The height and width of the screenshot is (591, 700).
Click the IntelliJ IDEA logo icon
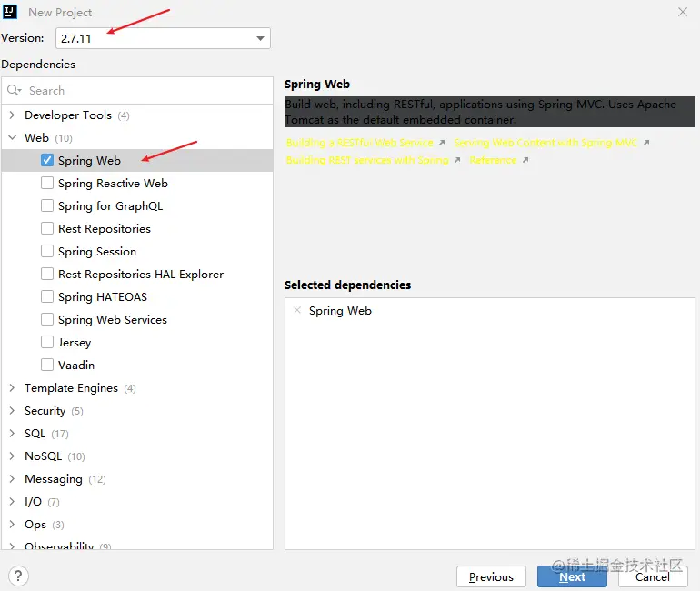[10, 12]
